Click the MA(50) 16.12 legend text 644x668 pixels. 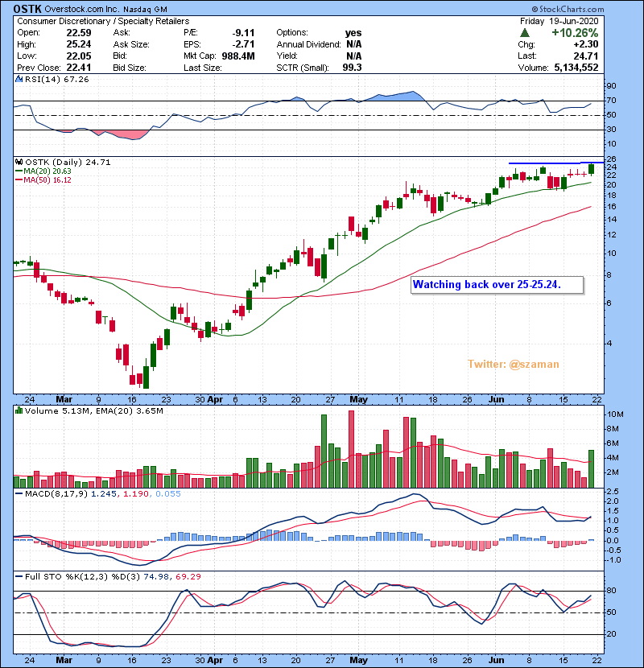pos(47,179)
